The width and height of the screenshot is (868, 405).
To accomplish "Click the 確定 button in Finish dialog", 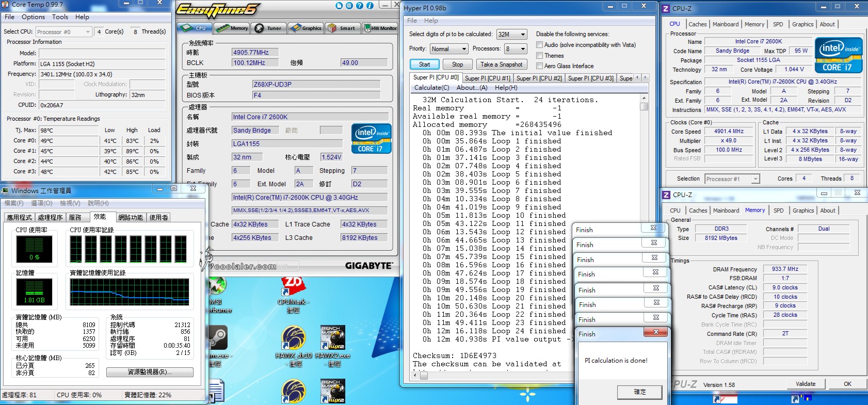I will [639, 392].
